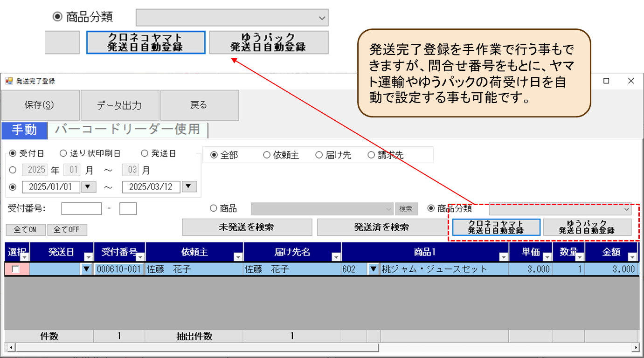Click the 商品1 column filter arrow

tap(503, 257)
